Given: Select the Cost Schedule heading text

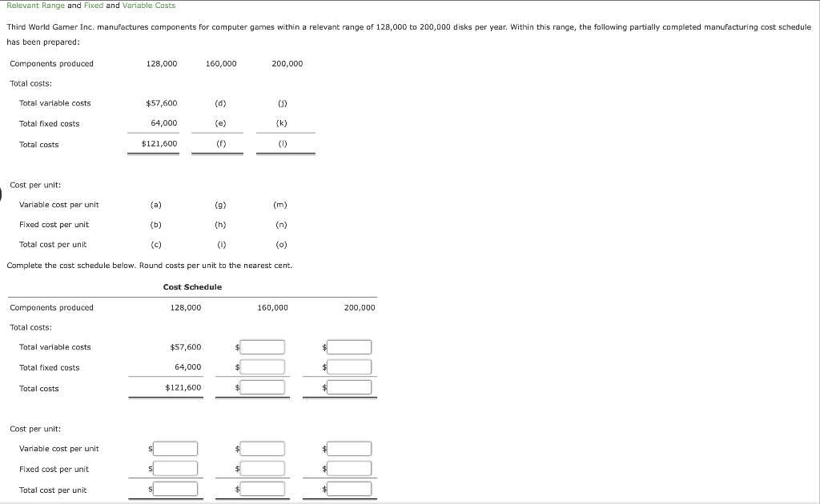Looking at the screenshot, I should tap(192, 286).
